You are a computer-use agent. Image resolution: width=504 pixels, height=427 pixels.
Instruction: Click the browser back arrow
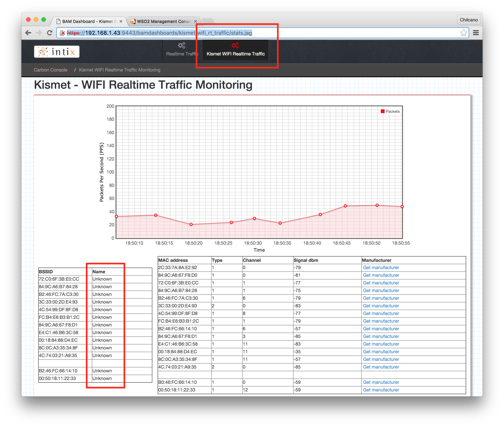click(28, 33)
